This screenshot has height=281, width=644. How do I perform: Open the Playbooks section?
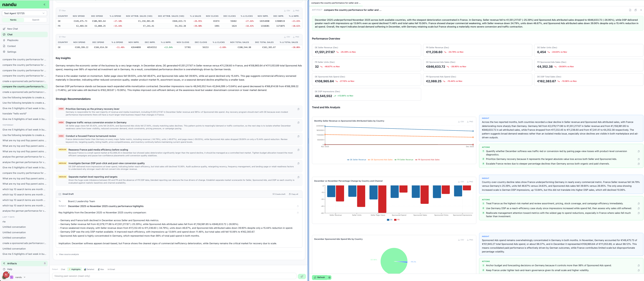tap(13, 40)
